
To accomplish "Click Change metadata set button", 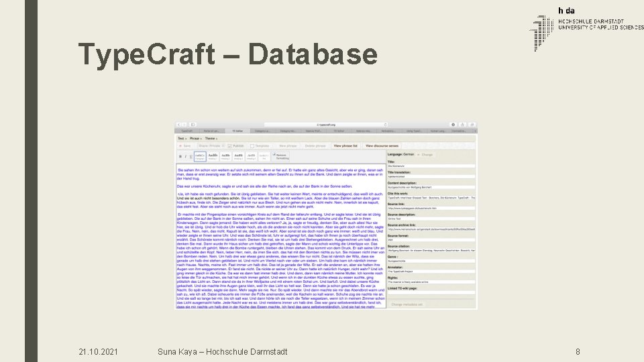I will coord(407,304).
